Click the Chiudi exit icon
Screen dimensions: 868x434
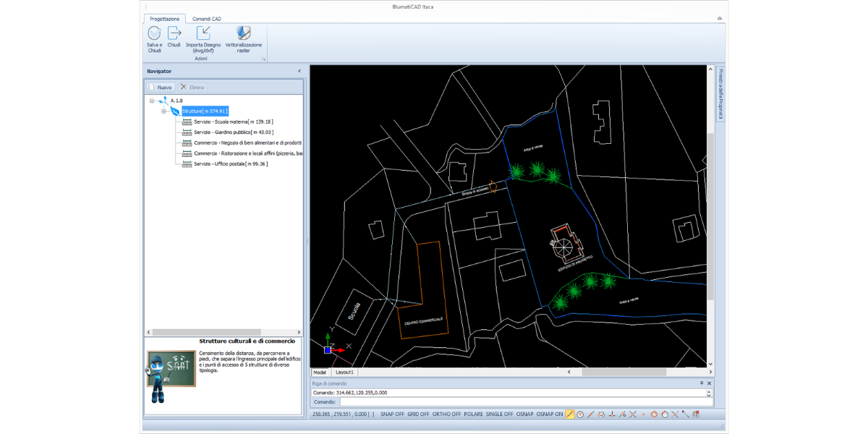pyautogui.click(x=174, y=33)
